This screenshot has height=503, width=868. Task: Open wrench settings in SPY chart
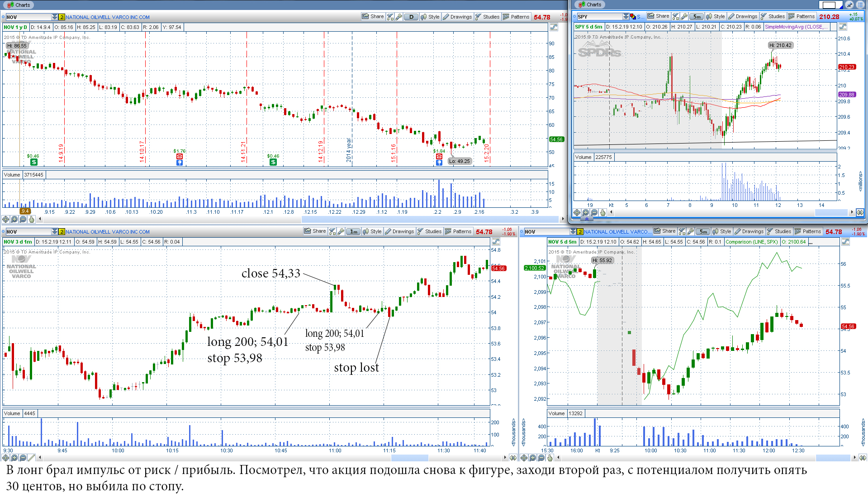(x=684, y=16)
